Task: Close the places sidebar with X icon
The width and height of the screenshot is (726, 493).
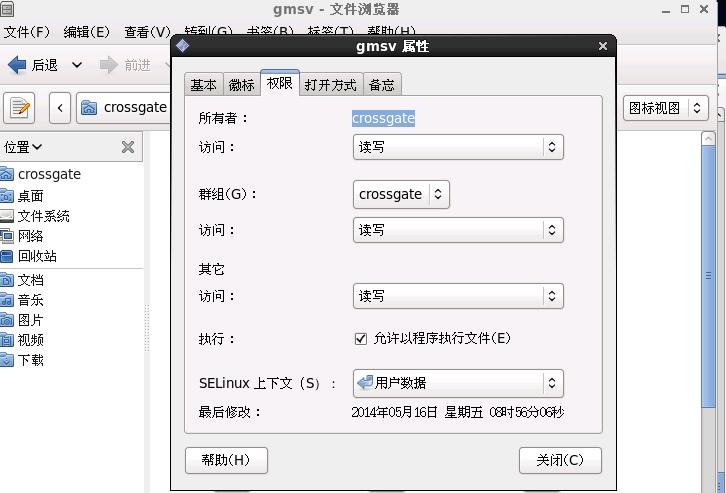Action: pos(128,147)
